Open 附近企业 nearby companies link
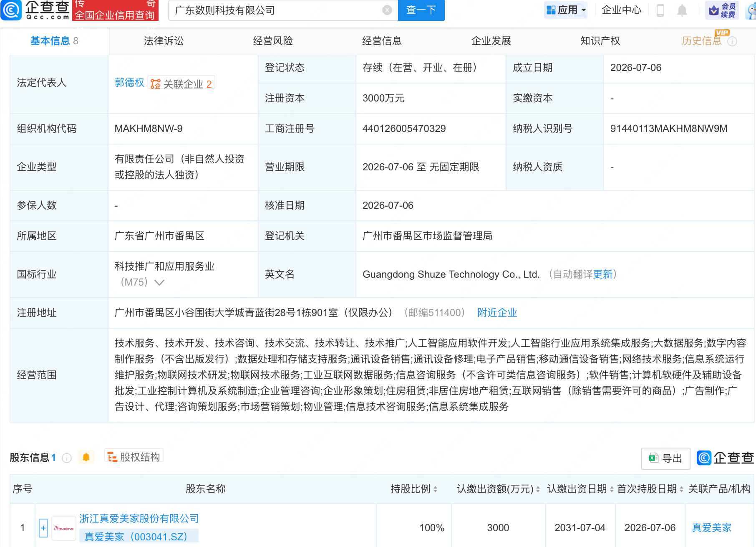Viewport: 756px width, 547px height. click(497, 313)
